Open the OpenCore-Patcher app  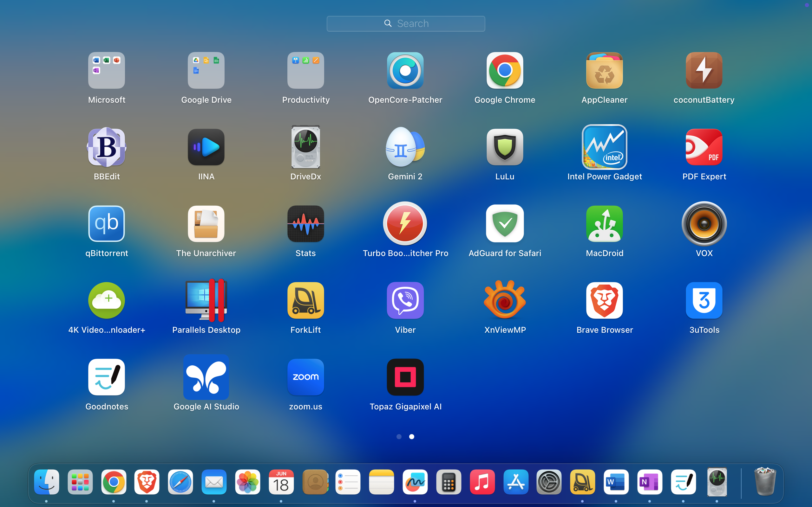click(x=405, y=70)
